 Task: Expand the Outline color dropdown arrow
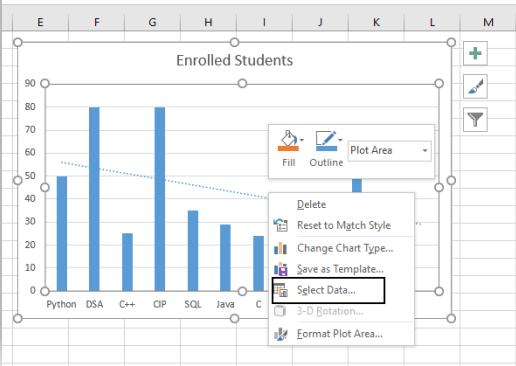pyautogui.click(x=340, y=140)
